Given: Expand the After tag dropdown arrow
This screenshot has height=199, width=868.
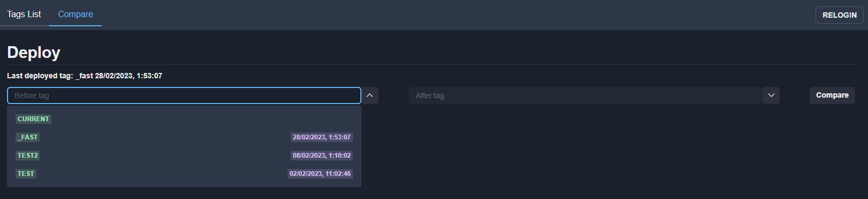Looking at the screenshot, I should click(x=771, y=95).
